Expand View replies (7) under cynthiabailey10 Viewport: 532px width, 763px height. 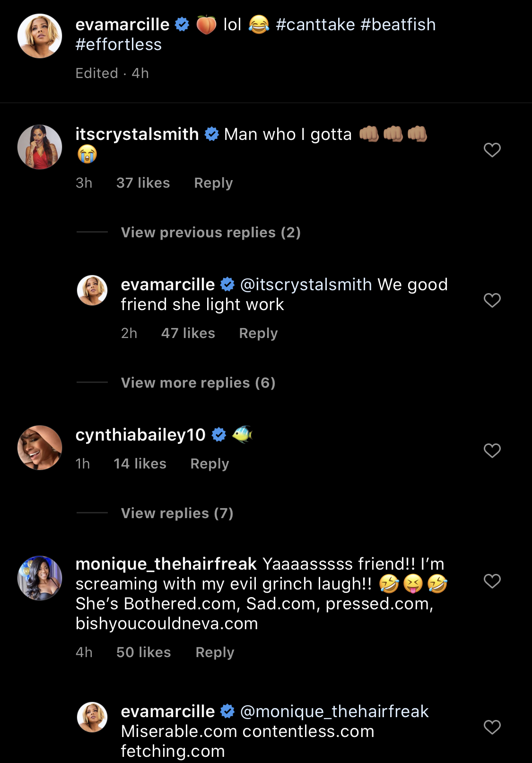click(x=177, y=513)
